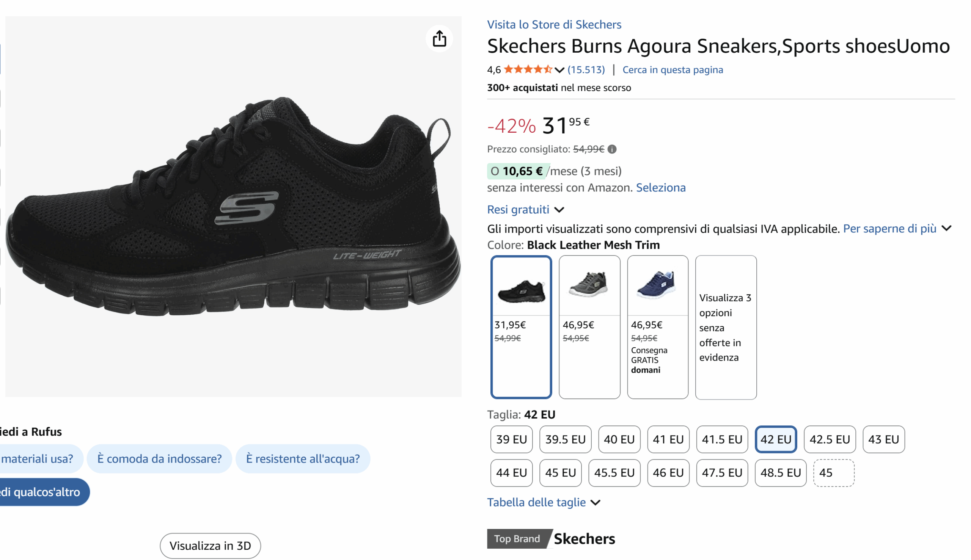The image size is (971, 560).
Task: Select the grey sneaker color variant
Action: click(x=589, y=287)
